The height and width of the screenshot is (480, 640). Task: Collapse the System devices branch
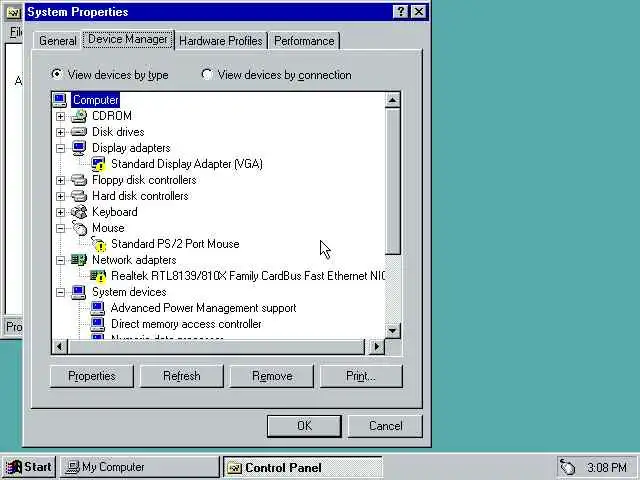(60, 292)
